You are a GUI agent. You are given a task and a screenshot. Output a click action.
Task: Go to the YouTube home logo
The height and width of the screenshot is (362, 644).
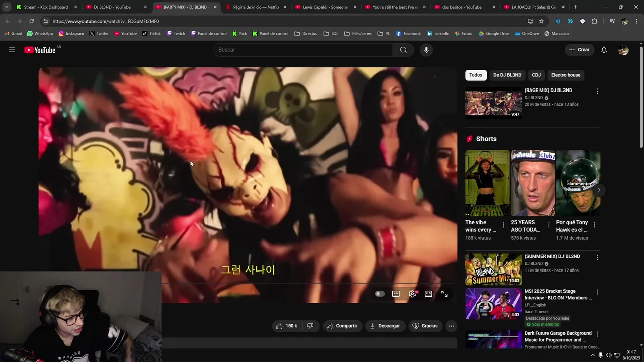(x=40, y=50)
